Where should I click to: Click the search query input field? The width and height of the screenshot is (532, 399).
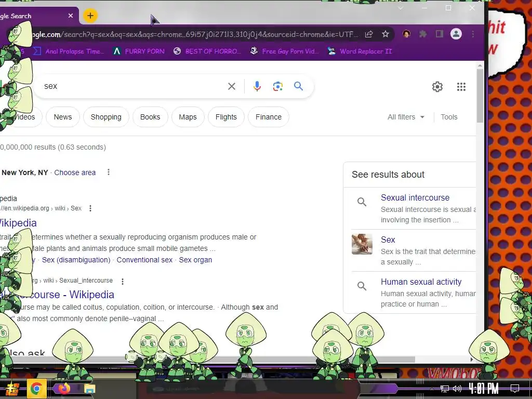[132, 86]
